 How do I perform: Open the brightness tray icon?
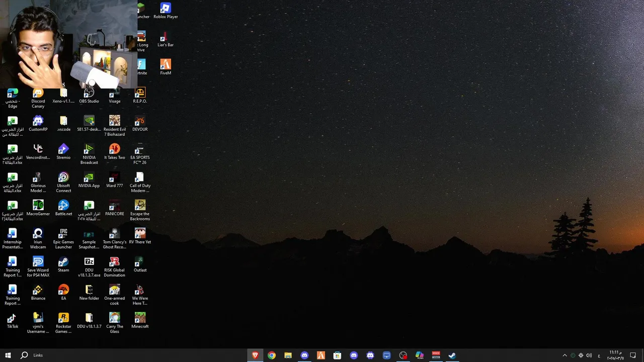581,355
